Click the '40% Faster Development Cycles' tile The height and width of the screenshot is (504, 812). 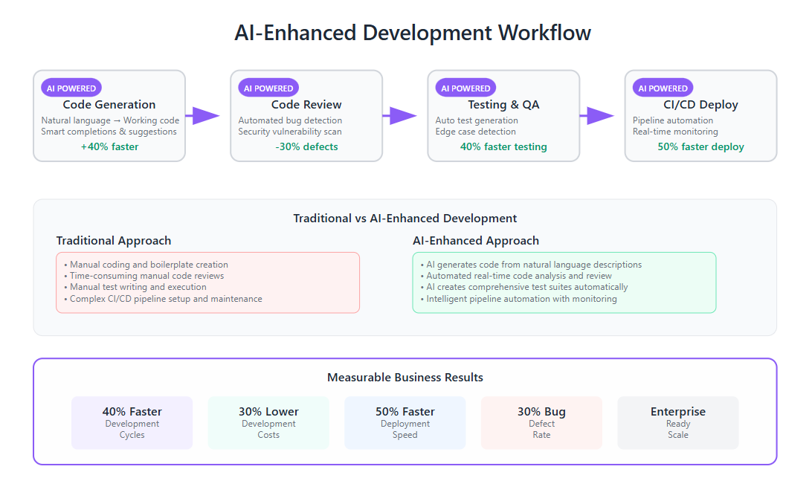[132, 423]
